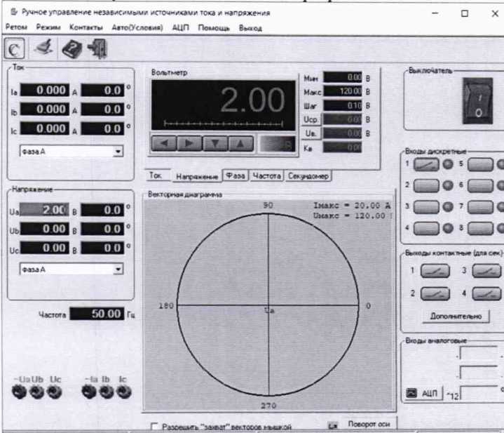Toggle contact output 4 switch

[x=486, y=293]
